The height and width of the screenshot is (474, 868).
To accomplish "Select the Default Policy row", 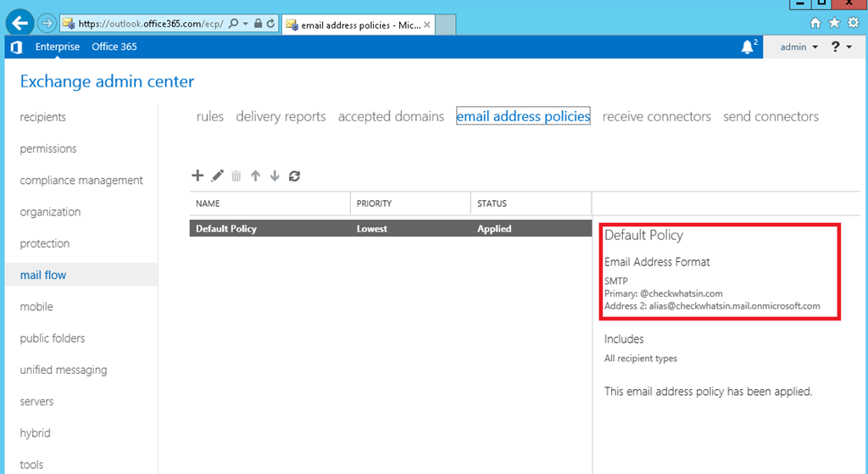I will (x=391, y=228).
